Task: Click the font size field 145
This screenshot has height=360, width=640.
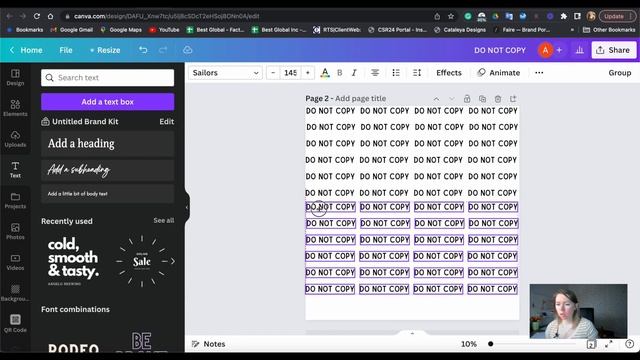Action: (x=291, y=73)
